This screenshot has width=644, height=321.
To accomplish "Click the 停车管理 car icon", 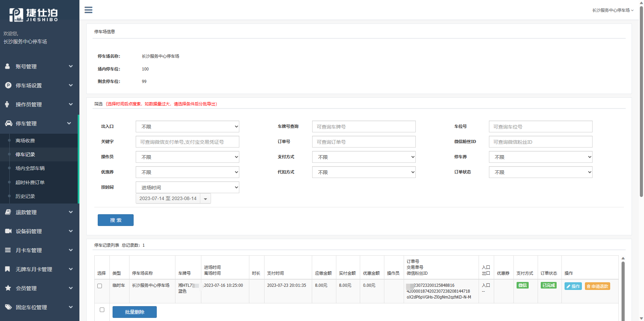I will tap(9, 123).
